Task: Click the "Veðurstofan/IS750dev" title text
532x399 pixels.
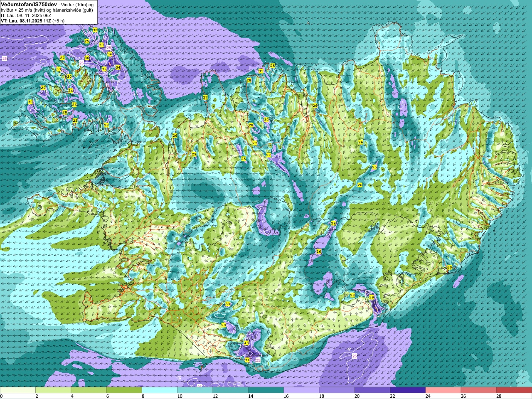Action: (29, 4)
